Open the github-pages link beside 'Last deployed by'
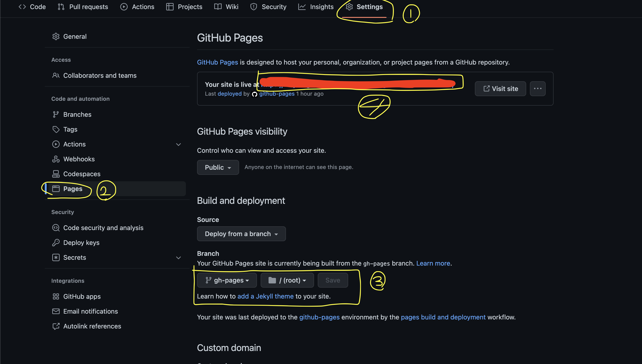 point(277,94)
